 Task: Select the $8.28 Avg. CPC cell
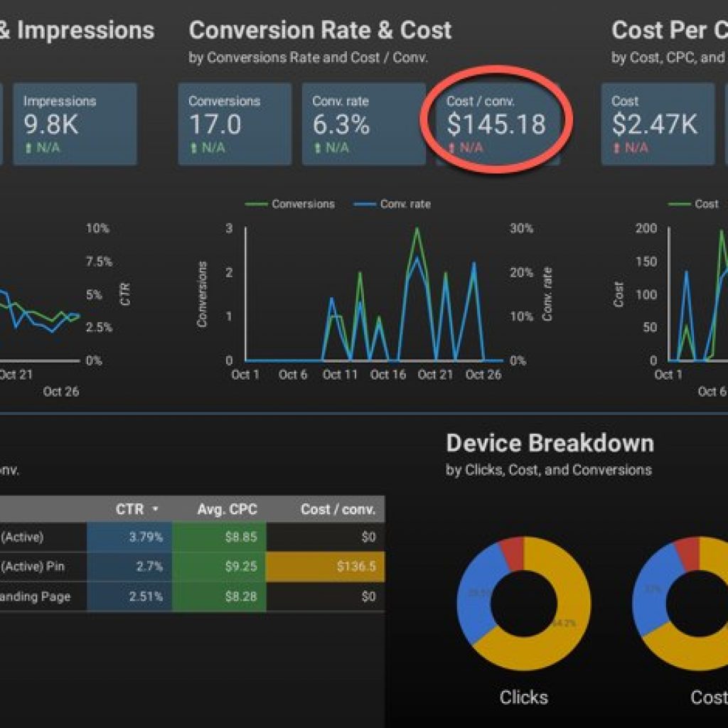[x=219, y=596]
